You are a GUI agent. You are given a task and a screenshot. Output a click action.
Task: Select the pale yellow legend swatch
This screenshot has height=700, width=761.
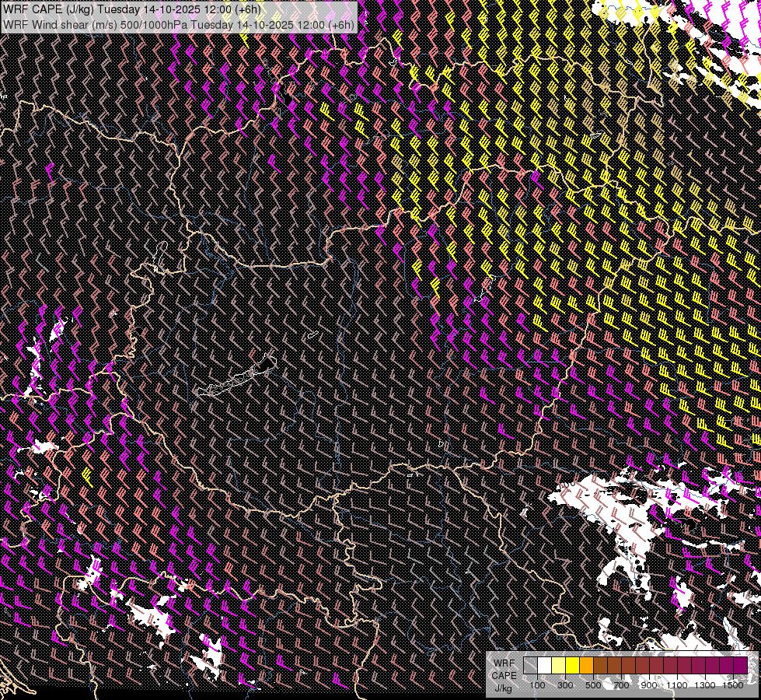coord(558,666)
